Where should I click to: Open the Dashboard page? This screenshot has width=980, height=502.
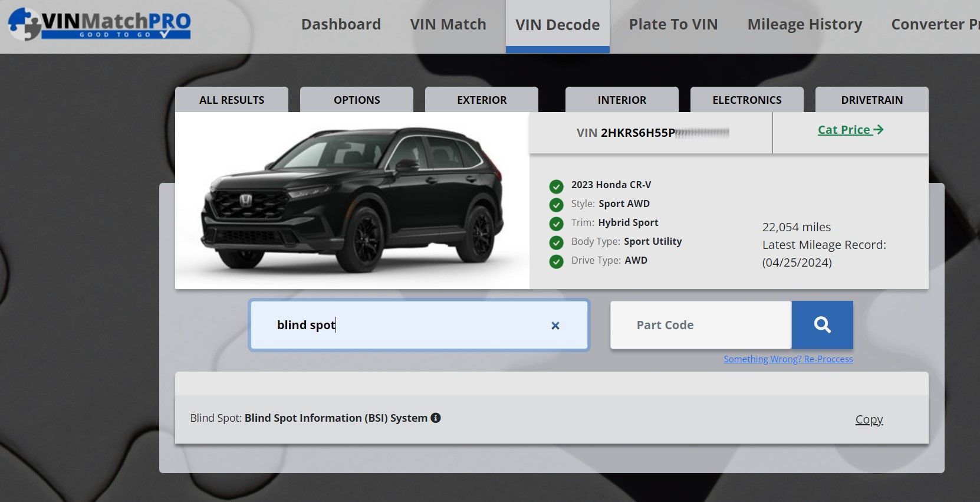pos(341,24)
